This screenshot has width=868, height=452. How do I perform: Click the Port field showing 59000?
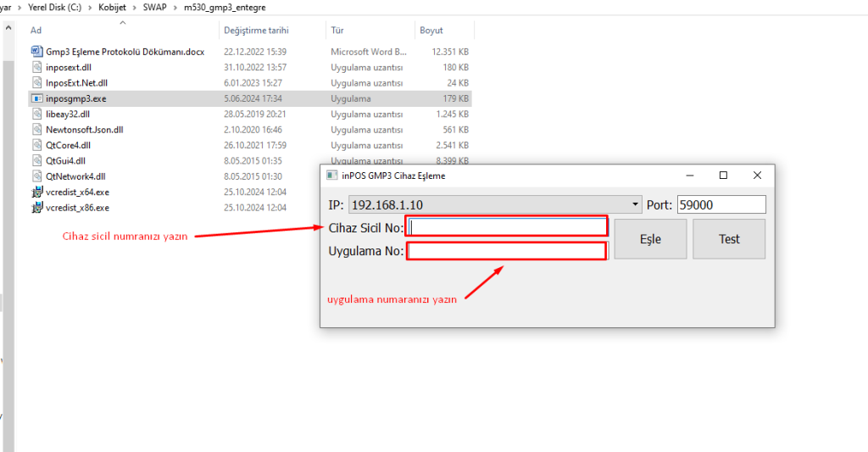point(721,204)
